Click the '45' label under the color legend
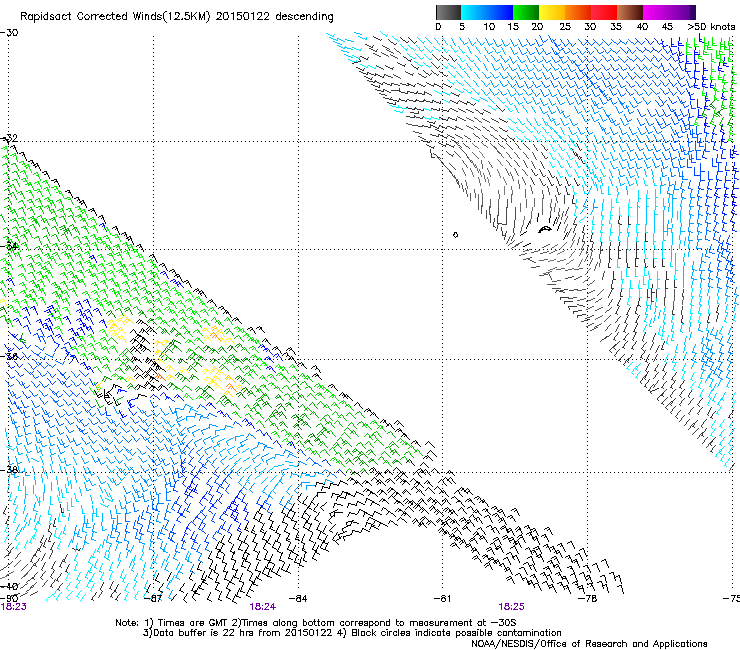 (x=667, y=27)
